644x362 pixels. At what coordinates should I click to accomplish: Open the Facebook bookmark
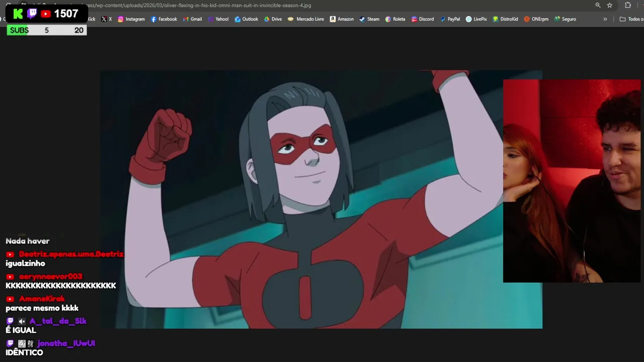164,19
